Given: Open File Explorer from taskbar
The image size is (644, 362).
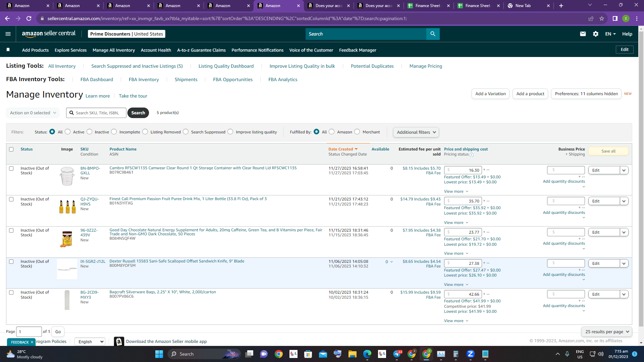Looking at the screenshot, I should pyautogui.click(x=352, y=354).
